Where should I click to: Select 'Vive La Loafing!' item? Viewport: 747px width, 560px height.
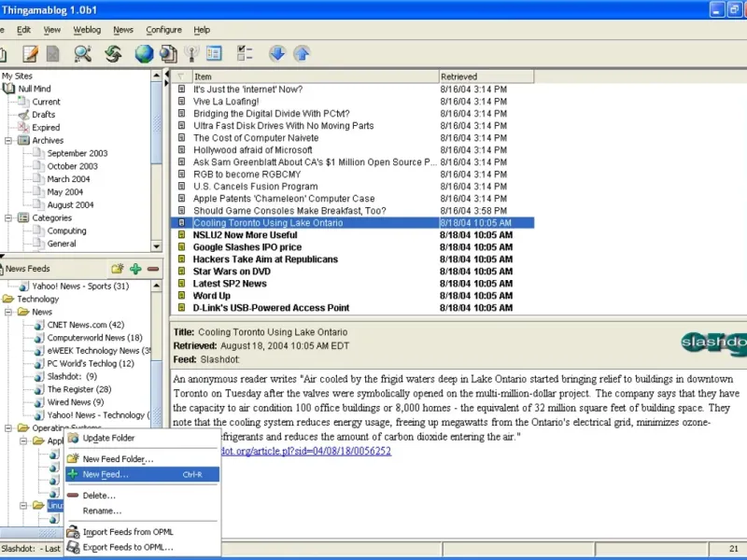pyautogui.click(x=353, y=102)
